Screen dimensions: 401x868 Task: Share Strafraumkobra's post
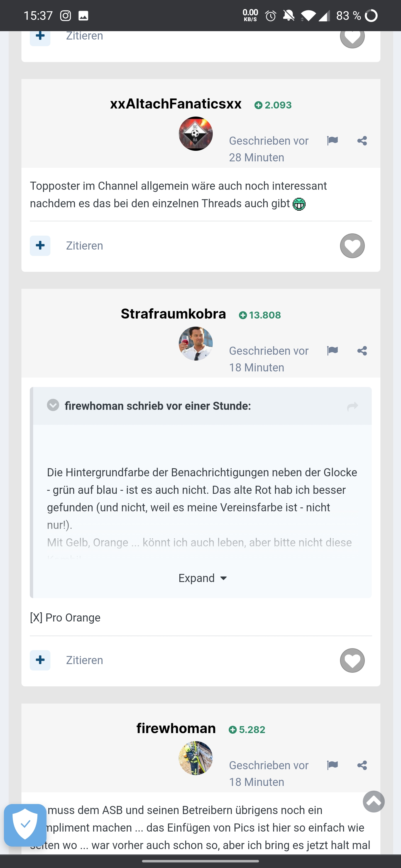[x=362, y=351]
